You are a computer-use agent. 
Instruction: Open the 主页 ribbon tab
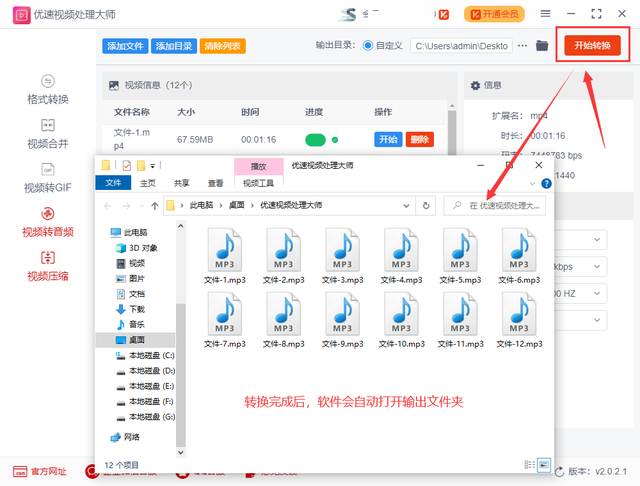148,183
